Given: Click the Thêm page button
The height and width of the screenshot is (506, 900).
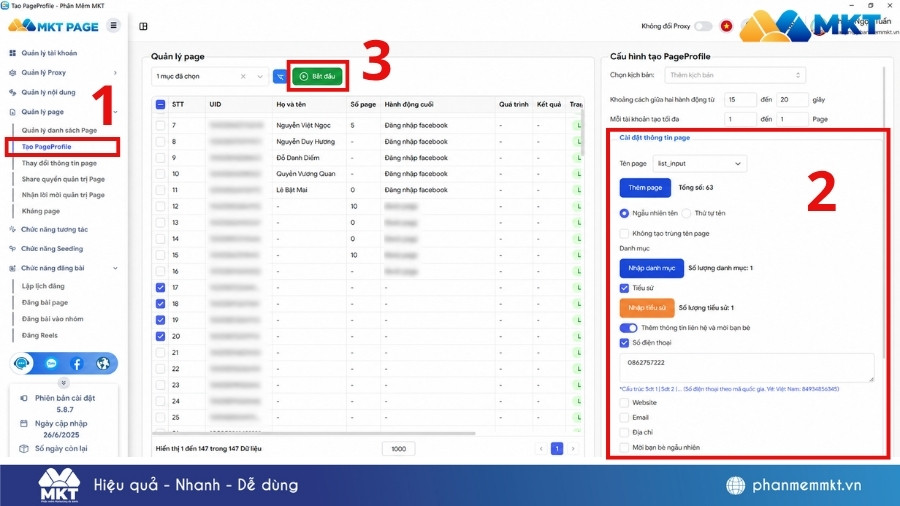Looking at the screenshot, I should tap(645, 188).
